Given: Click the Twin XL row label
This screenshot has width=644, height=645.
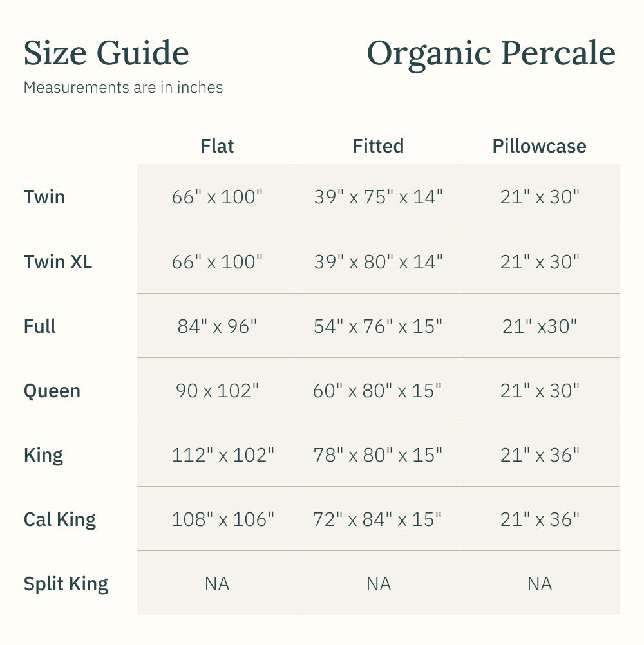Looking at the screenshot, I should tap(58, 262).
